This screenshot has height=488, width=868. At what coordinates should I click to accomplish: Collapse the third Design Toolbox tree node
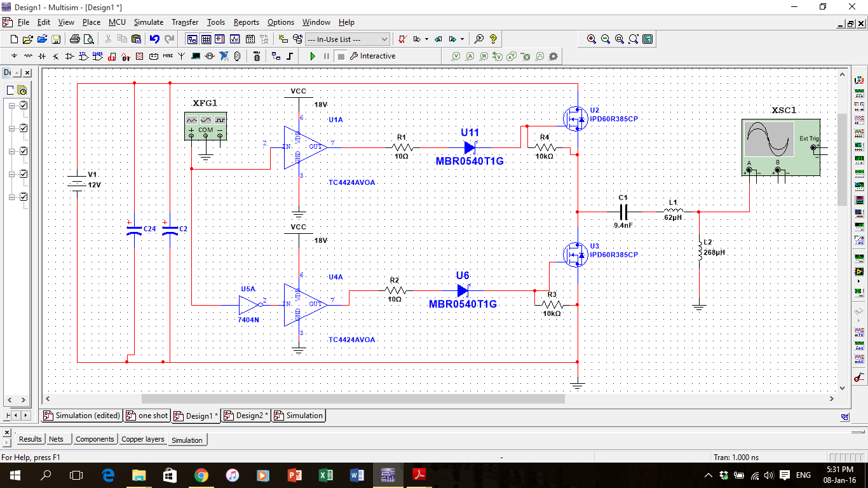tap(11, 151)
